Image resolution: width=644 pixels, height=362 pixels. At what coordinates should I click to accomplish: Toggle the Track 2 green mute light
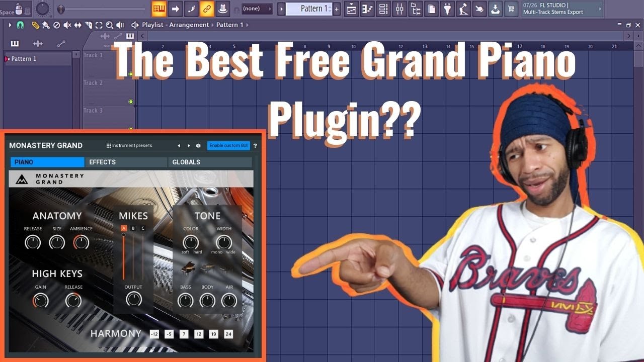coord(131,102)
